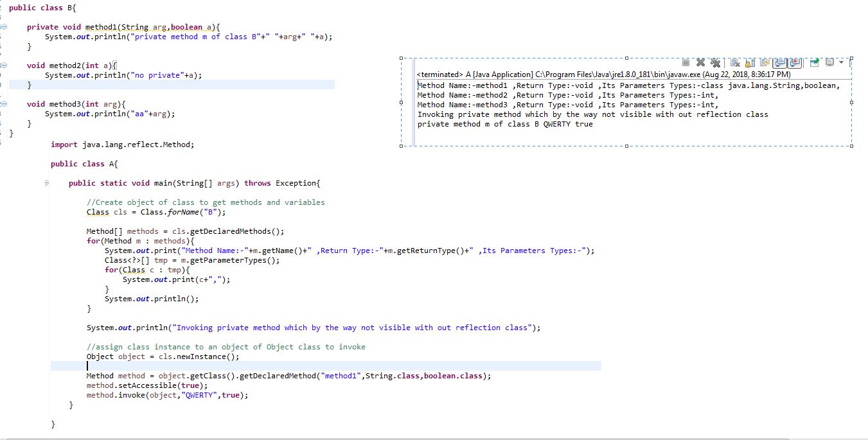Screen dimensions: 868x440
Task: Collapse the method3 fold marker in class B
Action: 3,104
